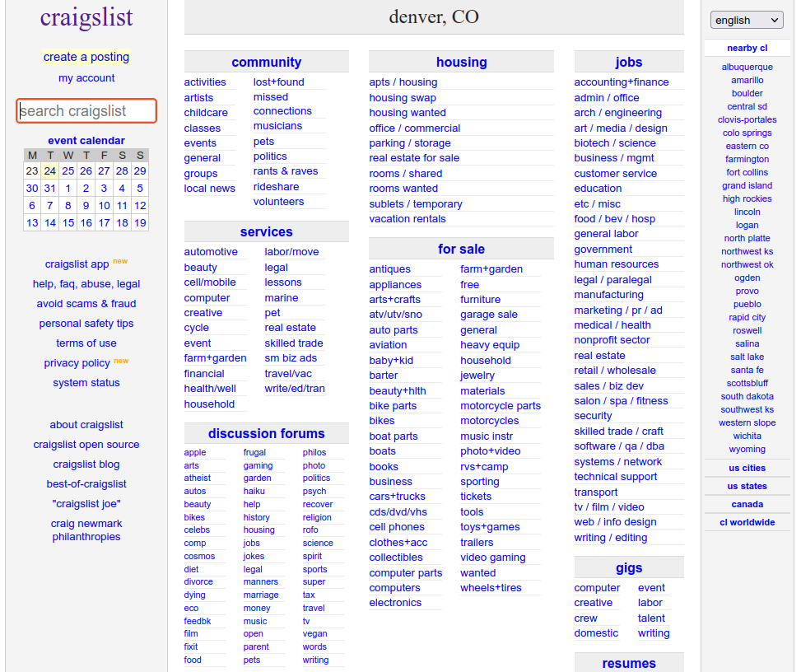Open the resumes section heading
The image size is (801, 672).
[629, 663]
